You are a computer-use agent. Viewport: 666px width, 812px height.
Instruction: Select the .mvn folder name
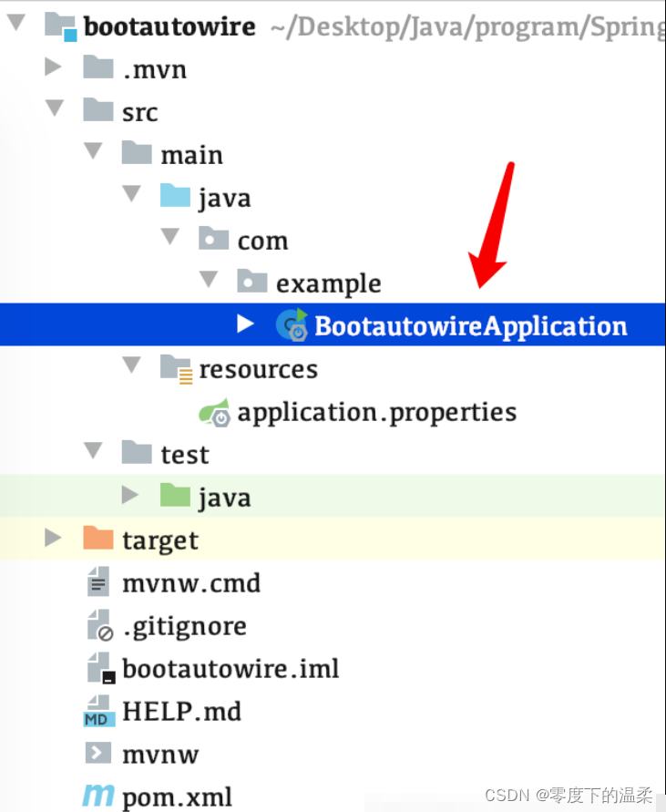point(155,70)
